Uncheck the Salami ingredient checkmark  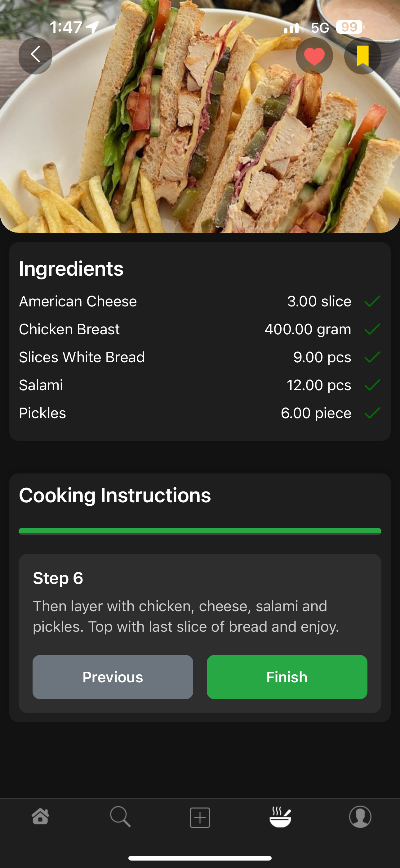[372, 385]
